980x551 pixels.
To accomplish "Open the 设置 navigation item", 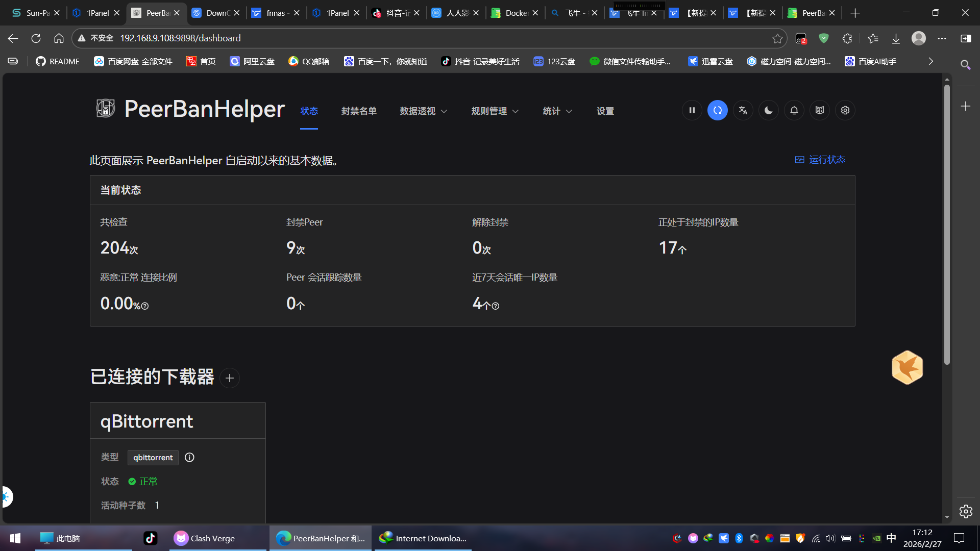I will tap(605, 111).
